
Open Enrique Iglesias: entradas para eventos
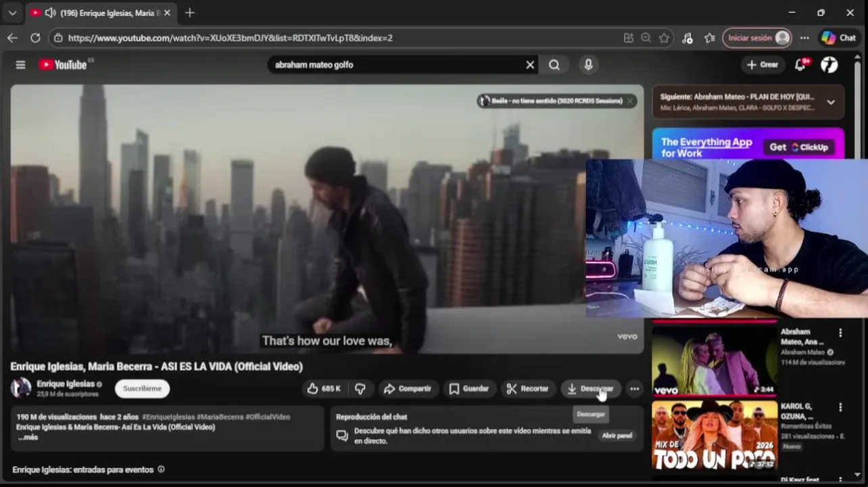(82, 469)
